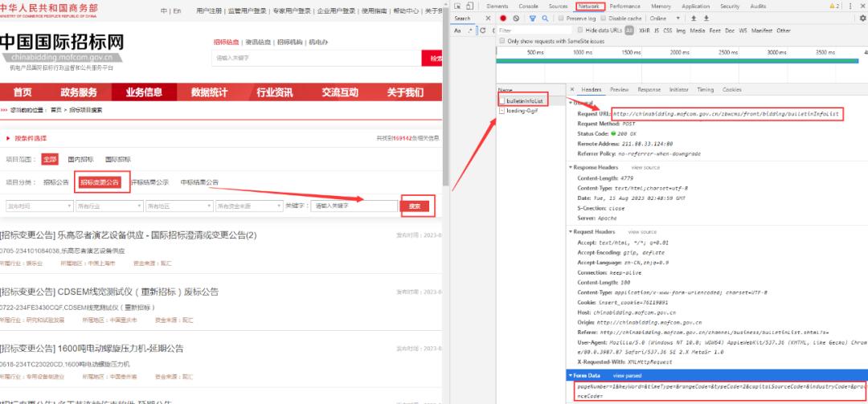
Task: Open the Cookies tab of the request
Action: point(732,89)
